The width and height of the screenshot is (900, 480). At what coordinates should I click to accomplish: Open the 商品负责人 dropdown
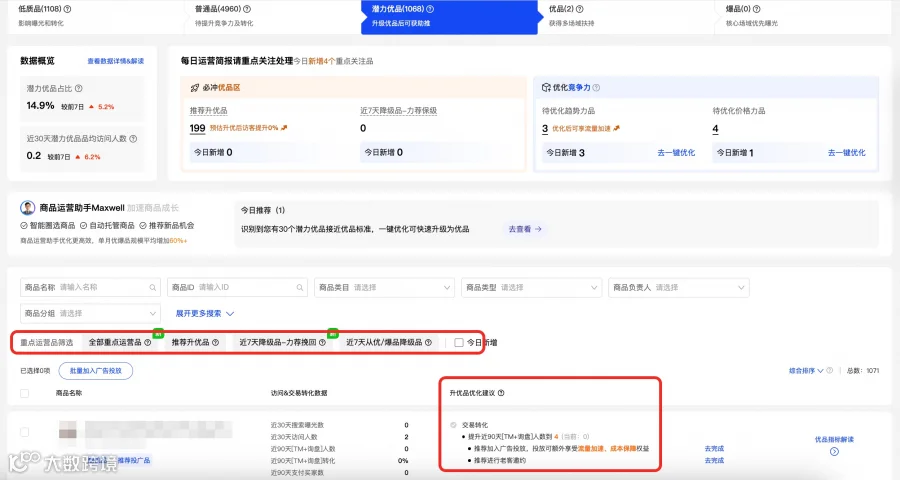click(678, 287)
